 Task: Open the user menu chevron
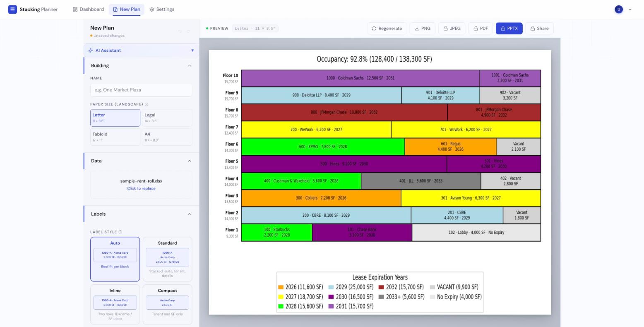(x=630, y=10)
